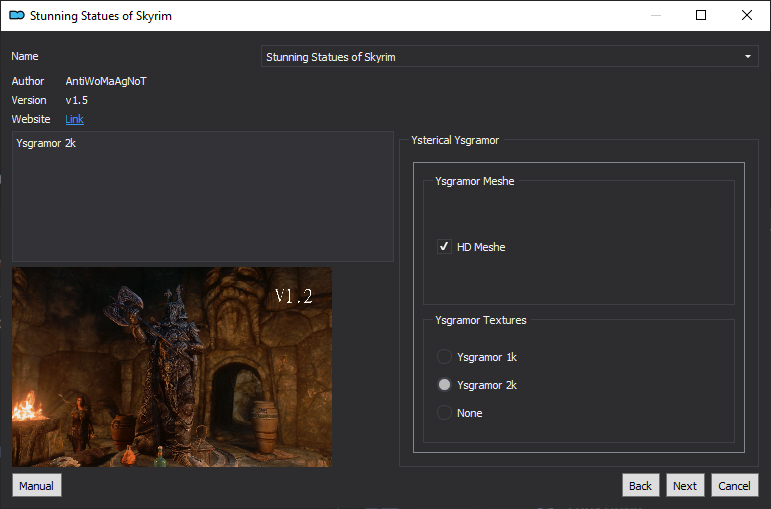Open the Website Link

74,119
